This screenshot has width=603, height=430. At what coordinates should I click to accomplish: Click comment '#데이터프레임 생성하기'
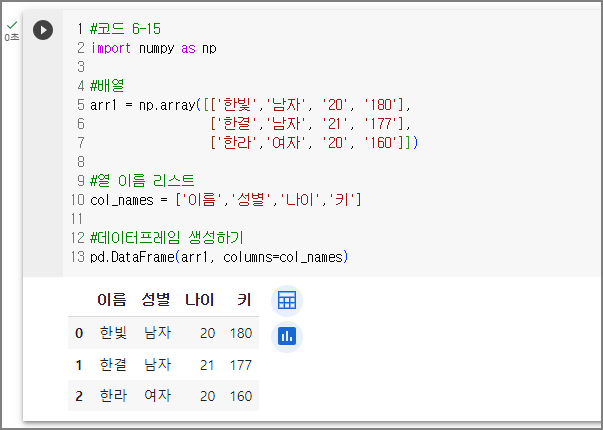pyautogui.click(x=167, y=238)
